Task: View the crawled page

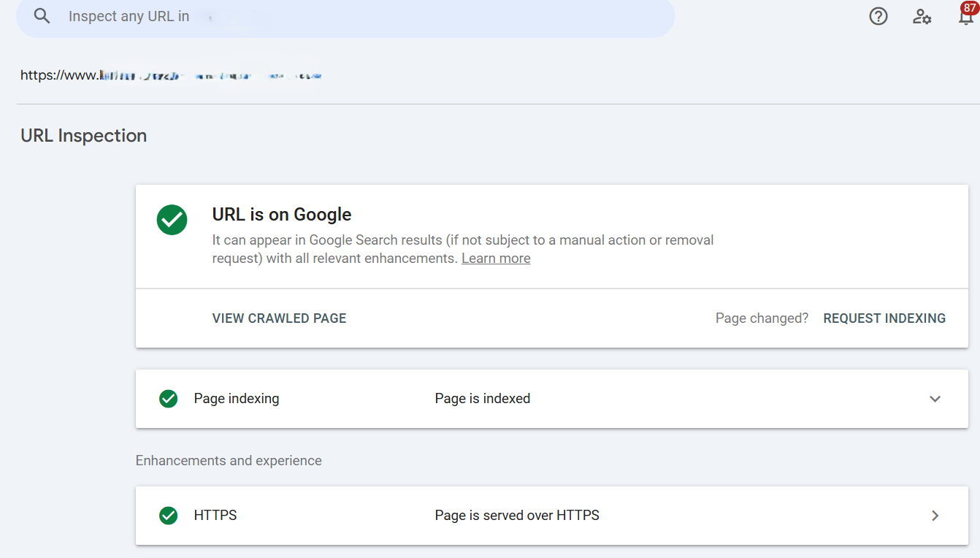Action: pyautogui.click(x=279, y=318)
